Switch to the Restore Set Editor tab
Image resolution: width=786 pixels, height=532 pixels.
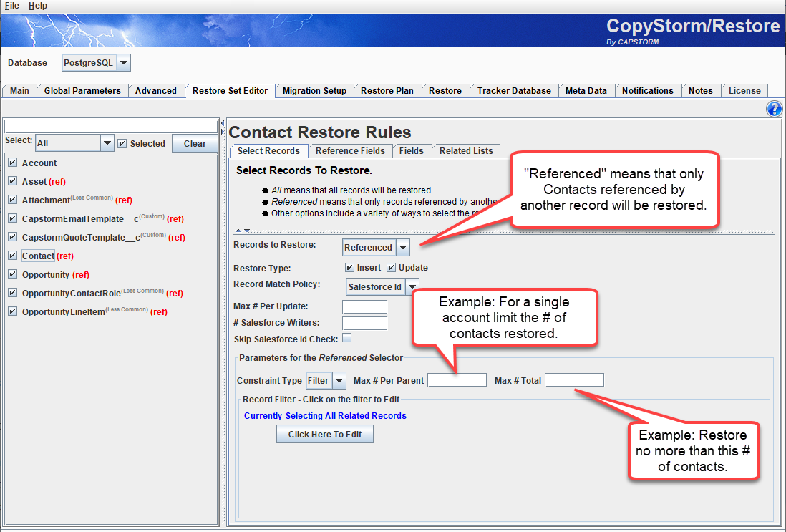[x=230, y=91]
